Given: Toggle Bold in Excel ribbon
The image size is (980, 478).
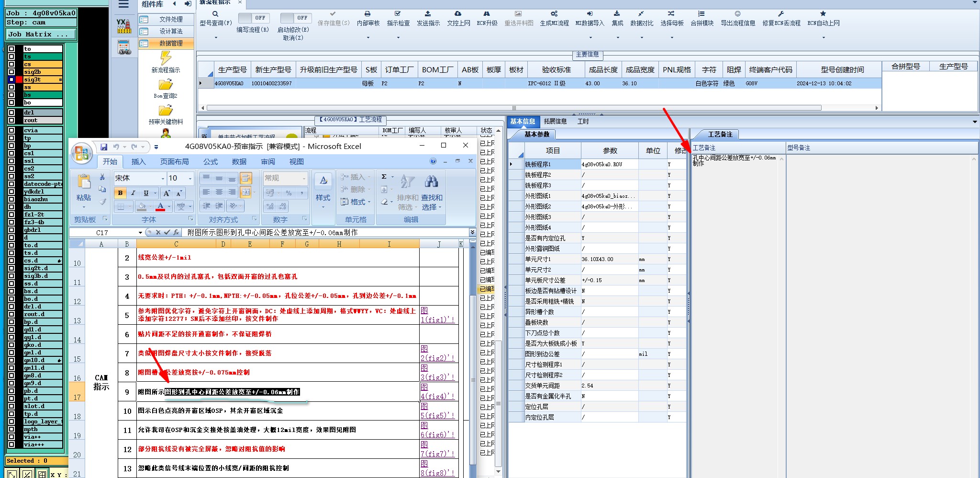Looking at the screenshot, I should point(120,193).
